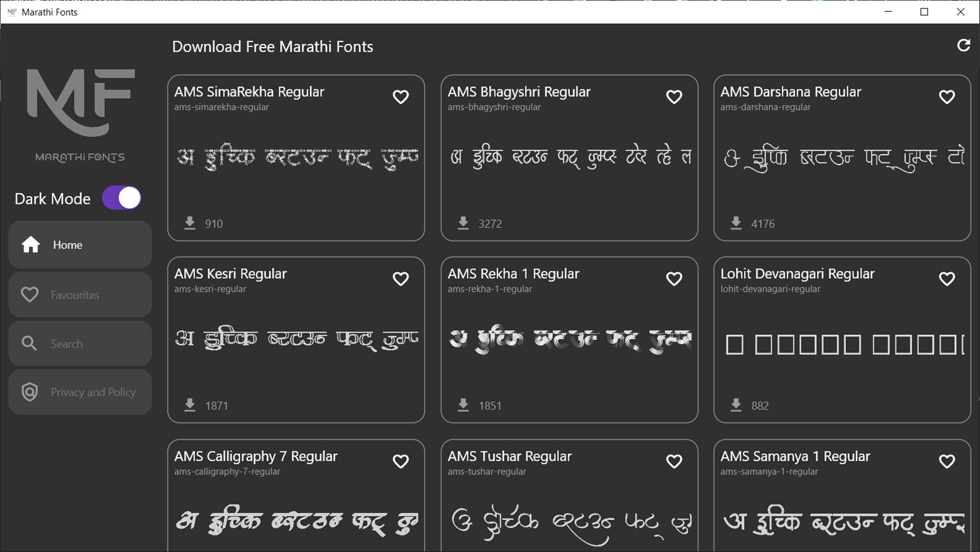The width and height of the screenshot is (980, 552).
Task: Download the Lohit Devanagari Regular font
Action: coord(736,405)
